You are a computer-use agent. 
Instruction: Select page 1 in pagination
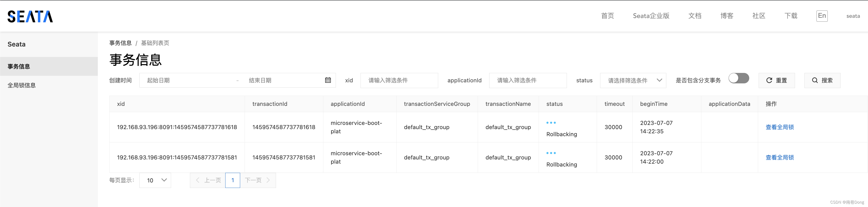coord(233,180)
